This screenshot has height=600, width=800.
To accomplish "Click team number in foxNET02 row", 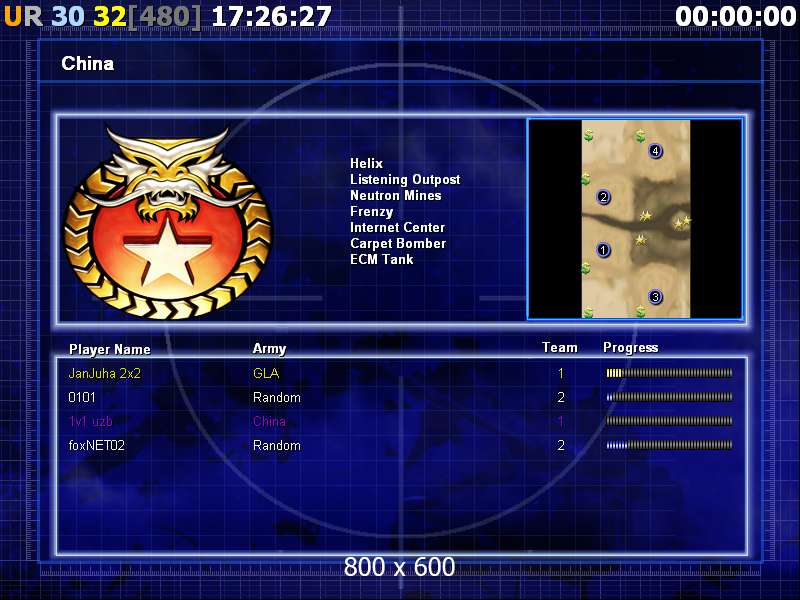I will (561, 445).
